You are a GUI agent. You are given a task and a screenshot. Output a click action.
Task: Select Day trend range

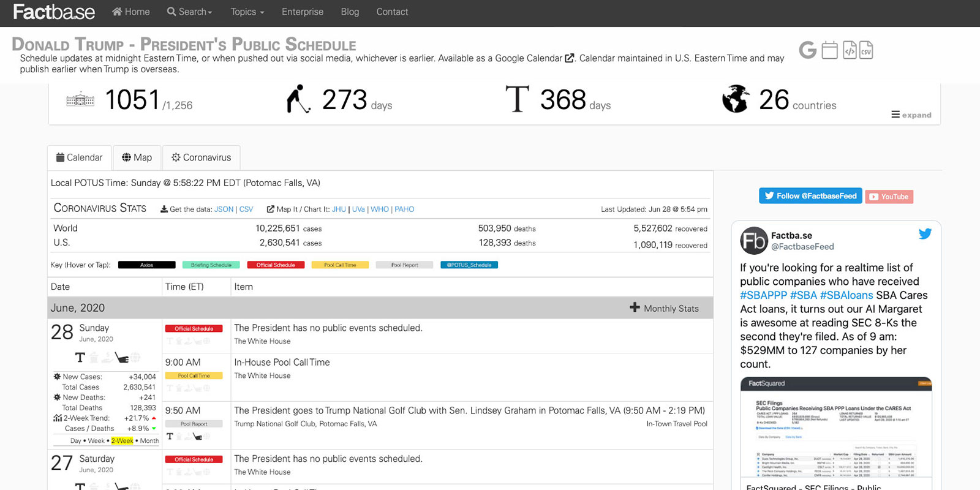(x=76, y=441)
